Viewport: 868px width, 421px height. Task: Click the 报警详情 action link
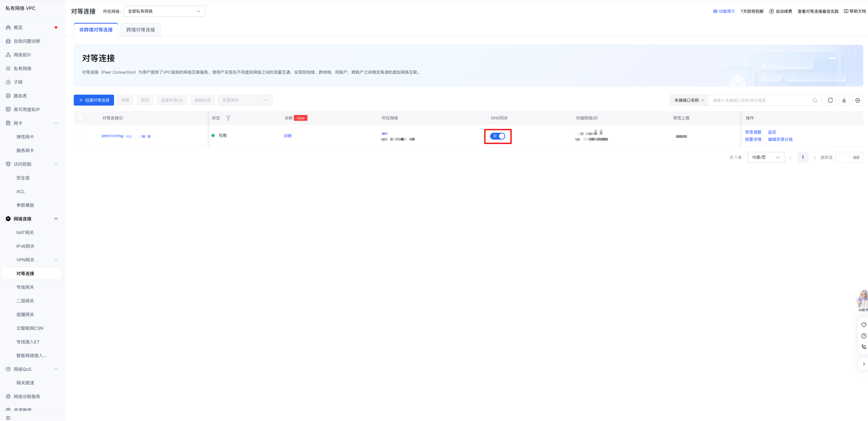click(753, 139)
